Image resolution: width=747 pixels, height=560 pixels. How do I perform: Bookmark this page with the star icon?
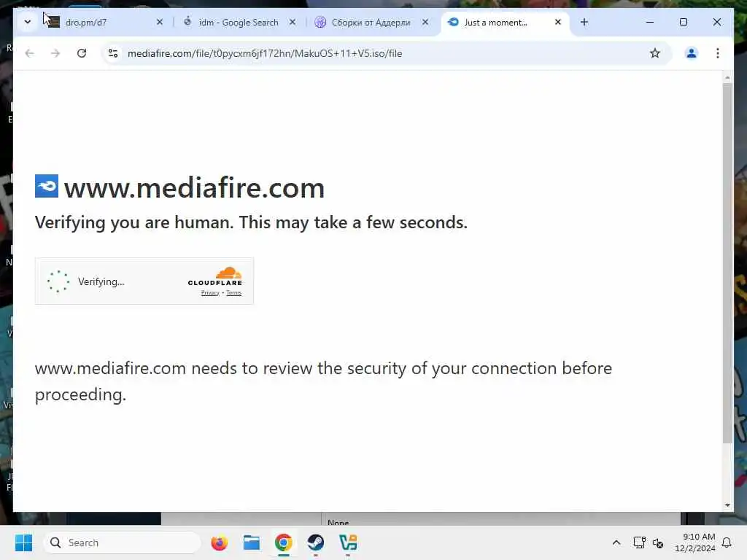[x=655, y=53]
